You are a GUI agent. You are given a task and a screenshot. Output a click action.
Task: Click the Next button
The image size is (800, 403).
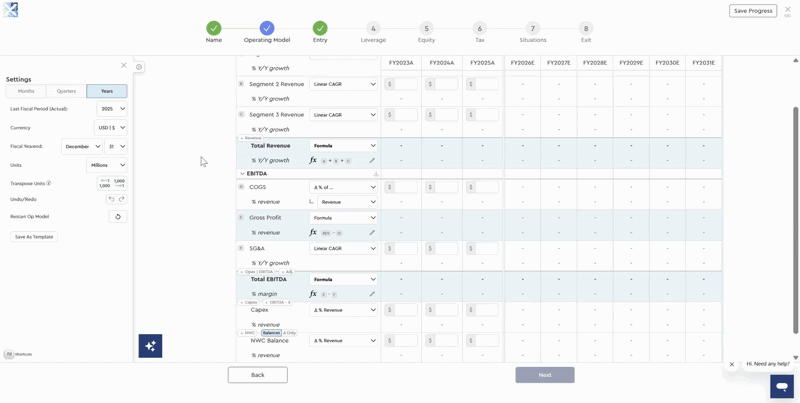click(545, 375)
